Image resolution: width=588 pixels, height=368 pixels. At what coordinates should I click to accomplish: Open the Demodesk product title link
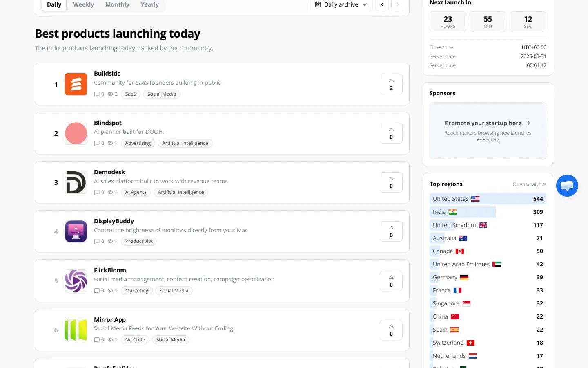109,172
